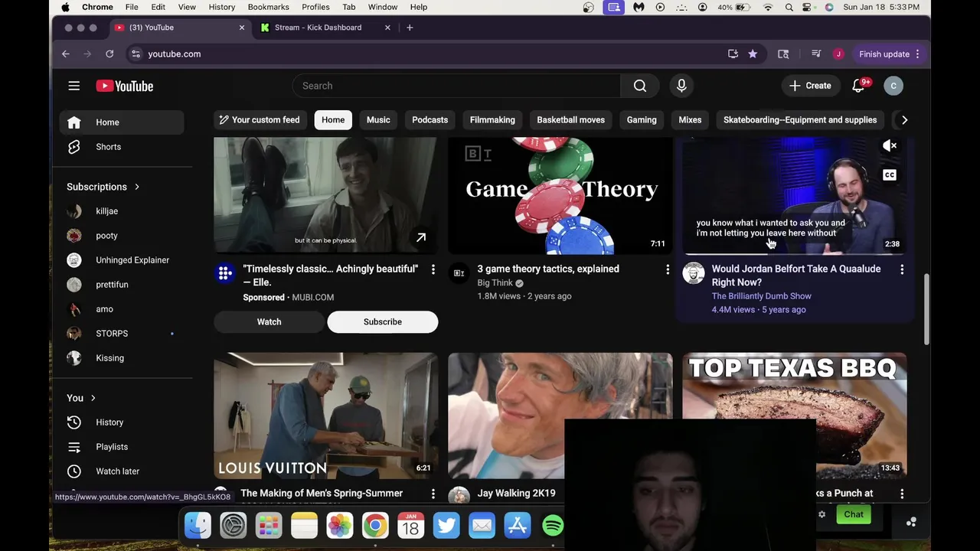The image size is (980, 551).
Task: Click the MUBI advertiser avatar icon
Action: click(x=225, y=273)
